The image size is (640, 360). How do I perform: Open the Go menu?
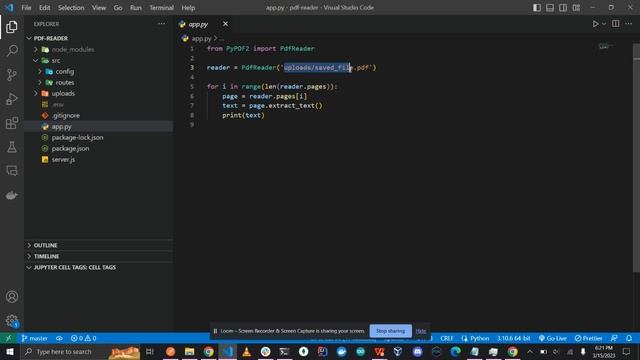tap(118, 8)
